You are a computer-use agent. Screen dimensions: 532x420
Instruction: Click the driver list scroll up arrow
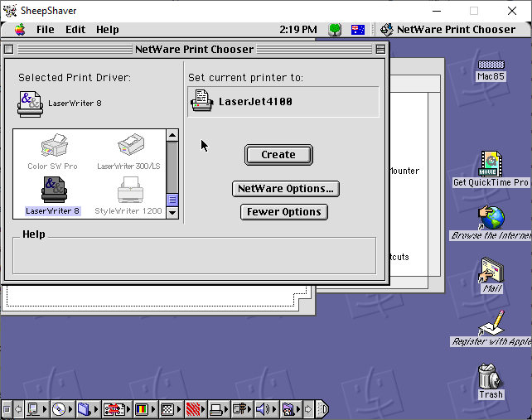pos(172,136)
